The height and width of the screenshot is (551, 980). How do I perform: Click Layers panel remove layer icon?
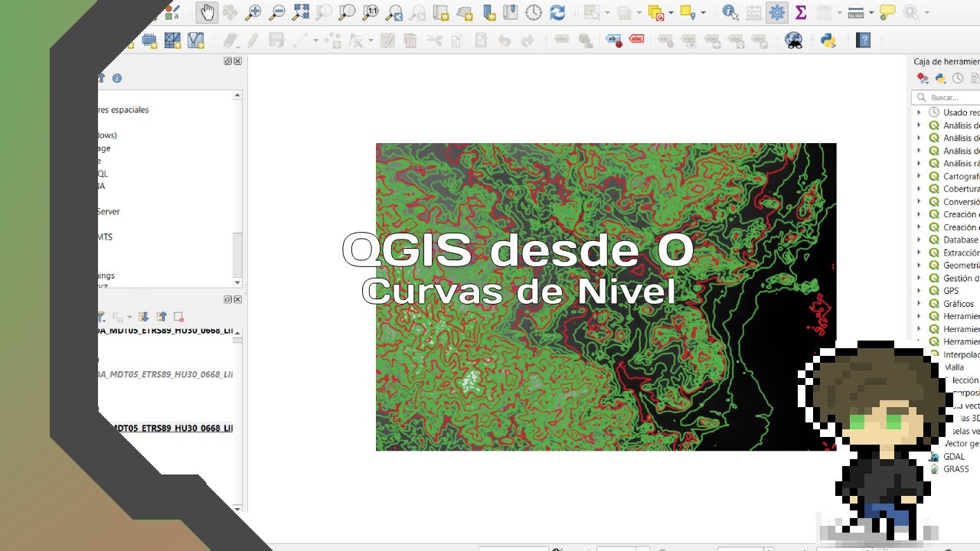pyautogui.click(x=178, y=317)
